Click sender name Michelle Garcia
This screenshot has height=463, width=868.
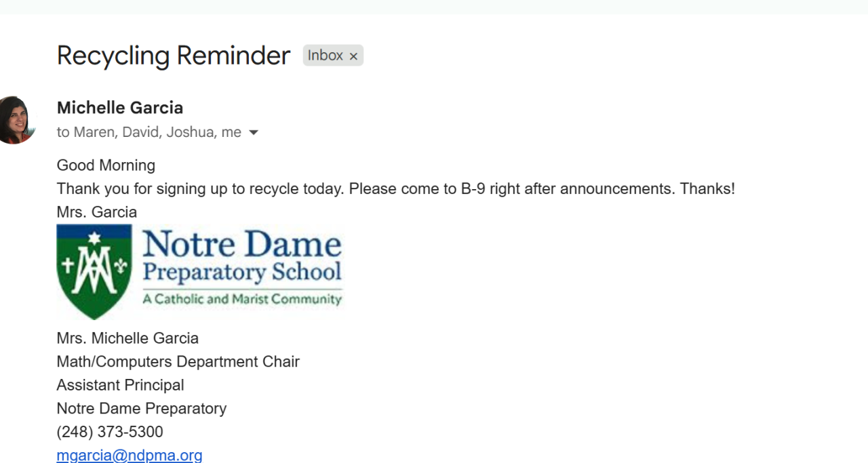point(120,108)
